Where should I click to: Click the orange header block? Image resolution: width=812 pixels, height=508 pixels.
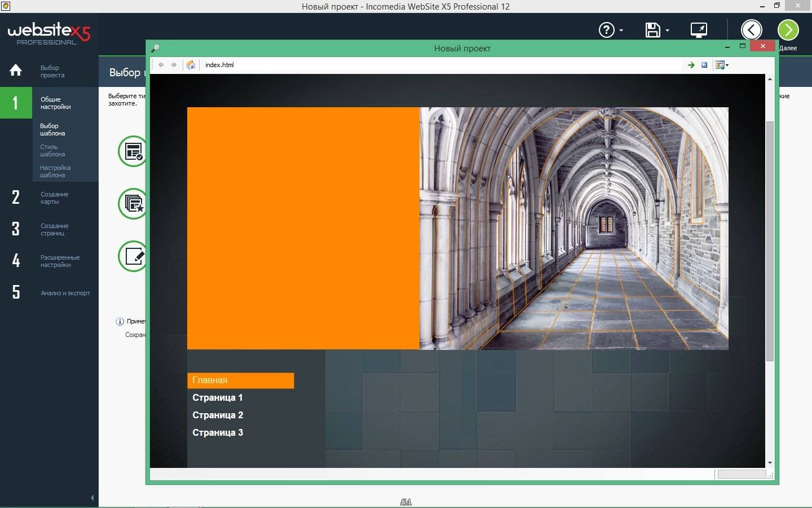303,229
